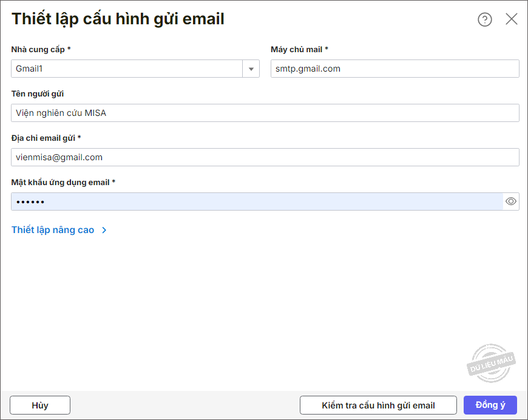Click the Dữ liệu mẫu stamp icon
This screenshot has width=528, height=420.
[491, 363]
